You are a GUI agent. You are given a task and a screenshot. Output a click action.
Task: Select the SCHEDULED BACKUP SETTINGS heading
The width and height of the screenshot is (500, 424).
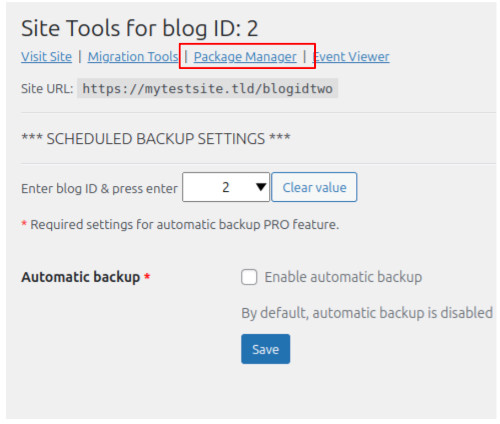pyautogui.click(x=156, y=139)
